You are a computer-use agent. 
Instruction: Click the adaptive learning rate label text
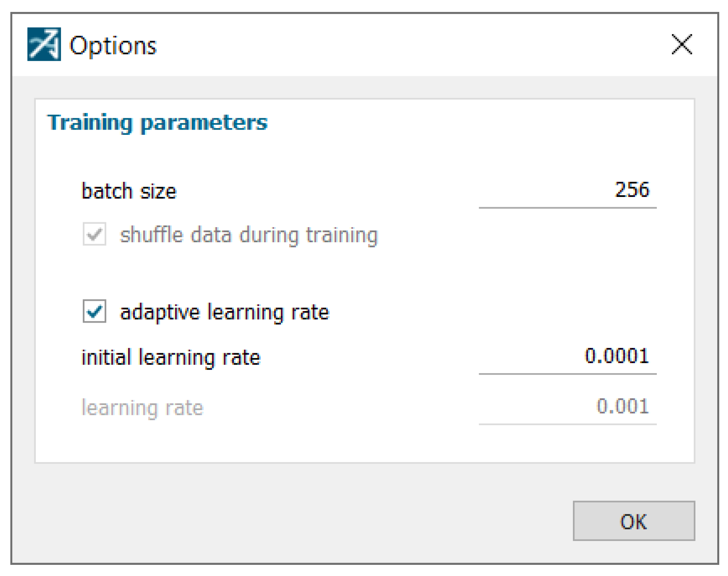tap(225, 312)
